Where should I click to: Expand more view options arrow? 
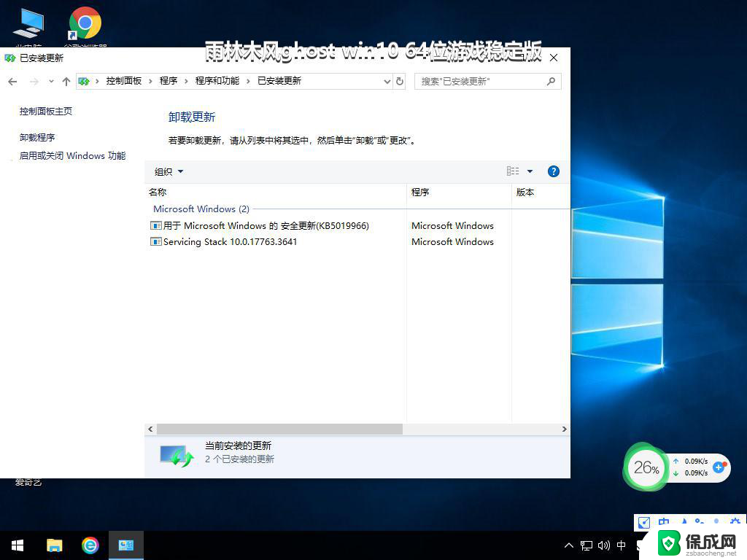530,171
